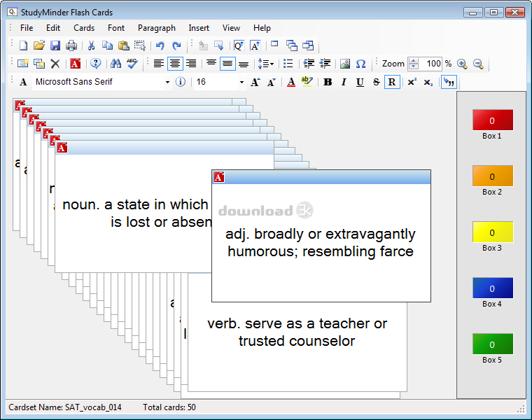Redo the last undone action

[x=176, y=45]
